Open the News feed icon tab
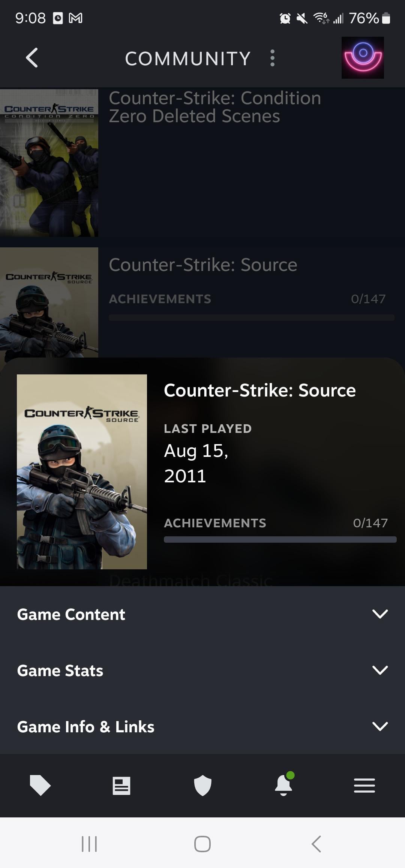405x868 pixels. tap(121, 786)
